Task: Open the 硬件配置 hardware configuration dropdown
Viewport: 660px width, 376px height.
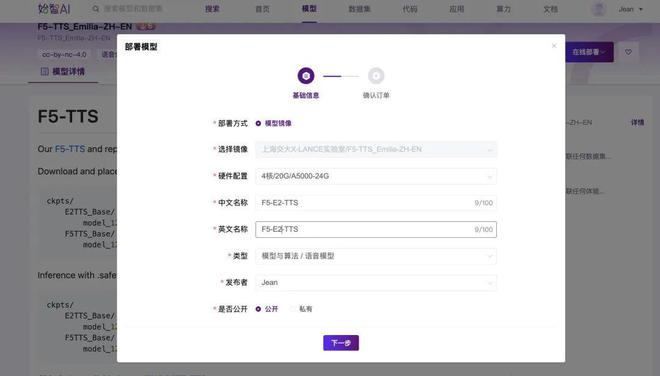Action: [x=376, y=176]
